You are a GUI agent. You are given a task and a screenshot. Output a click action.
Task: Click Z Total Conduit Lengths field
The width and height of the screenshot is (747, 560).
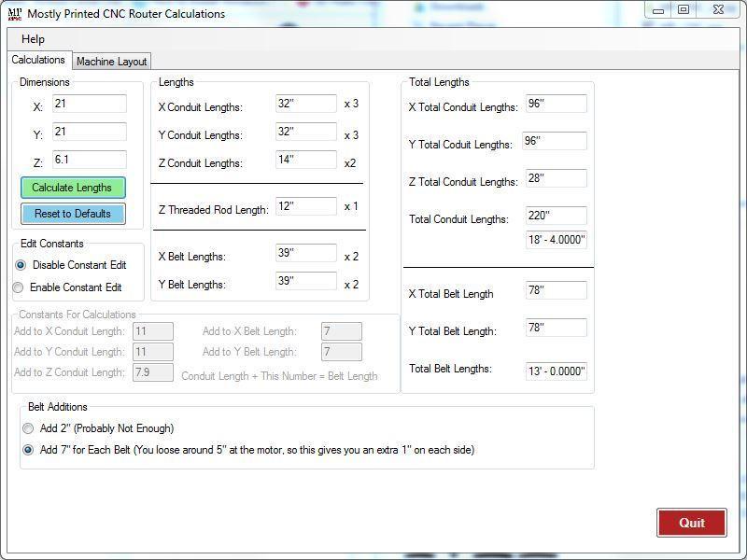point(557,178)
